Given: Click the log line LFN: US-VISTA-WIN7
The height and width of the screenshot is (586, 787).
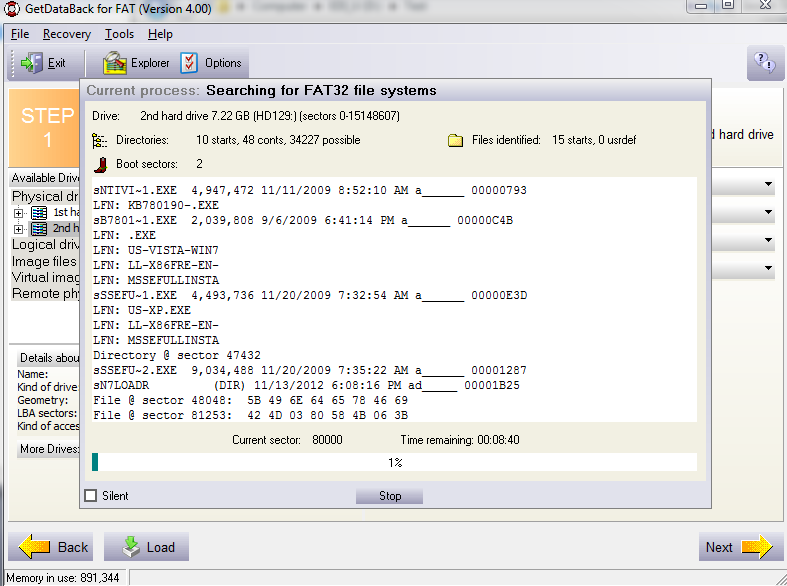Looking at the screenshot, I should pyautogui.click(x=156, y=250).
